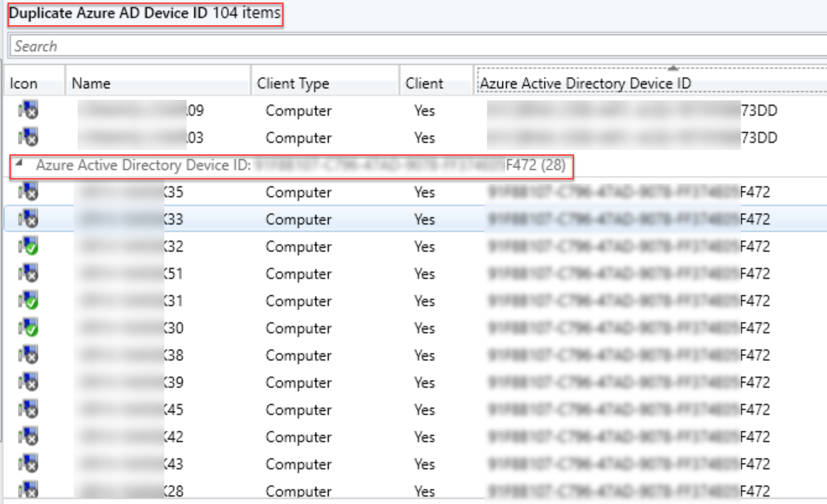Click the Search input field

pyautogui.click(x=418, y=46)
